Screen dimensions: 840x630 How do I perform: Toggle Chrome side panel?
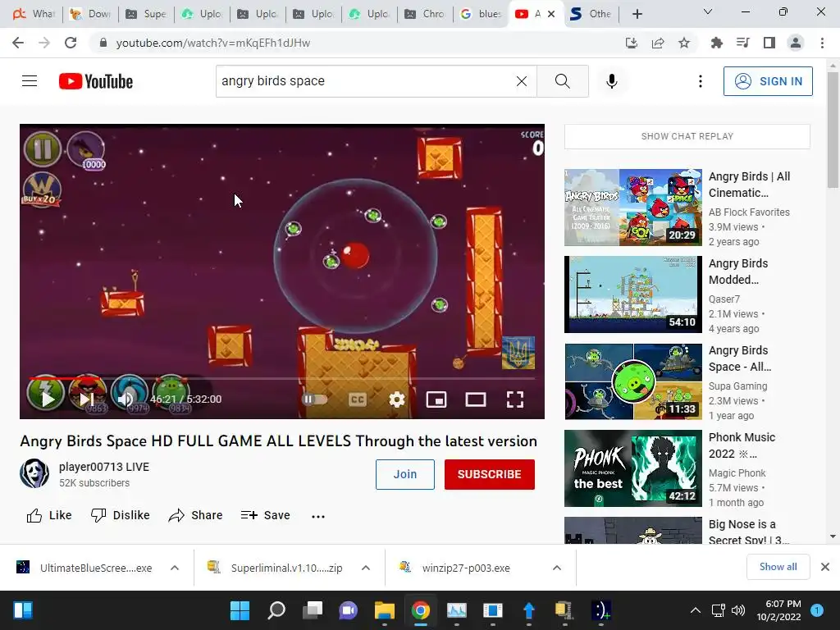coord(769,43)
